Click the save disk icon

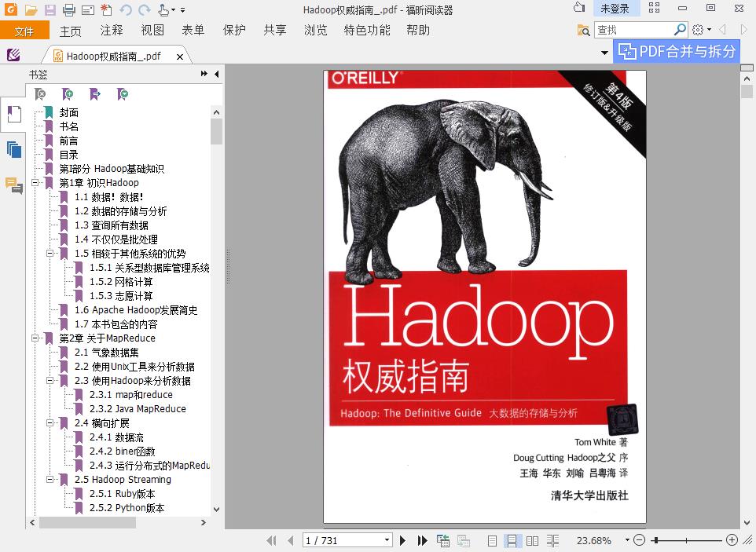click(50, 9)
